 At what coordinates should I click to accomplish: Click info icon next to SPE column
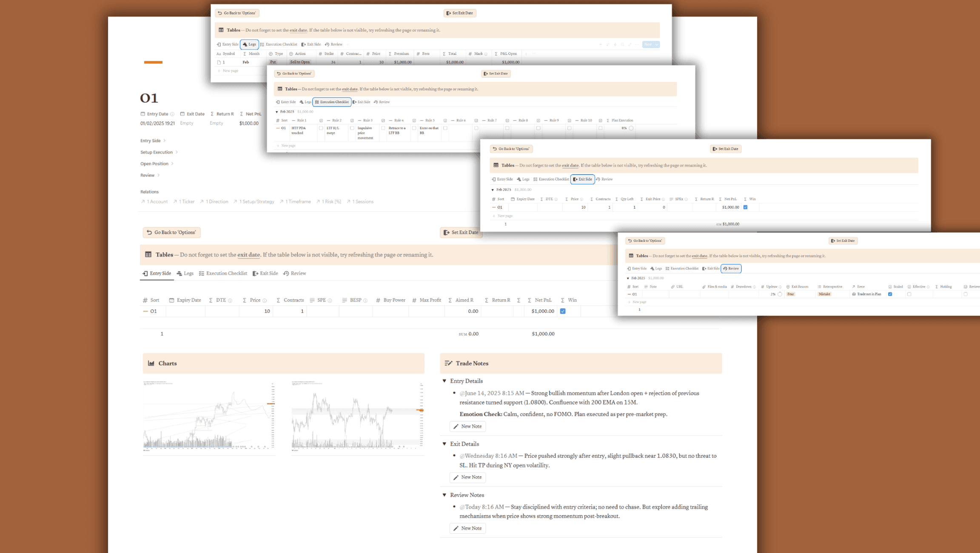coord(330,301)
